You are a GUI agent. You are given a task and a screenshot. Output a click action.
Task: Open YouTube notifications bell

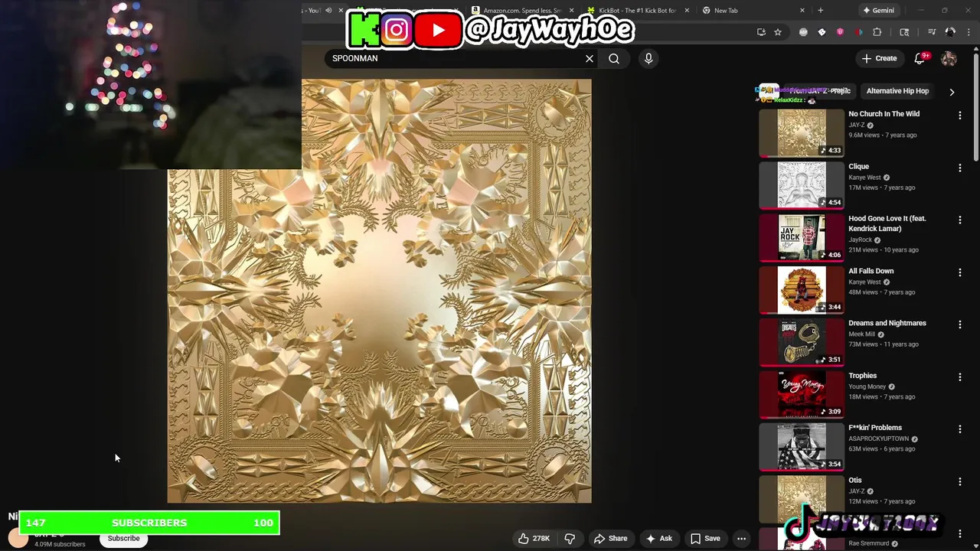tap(920, 58)
